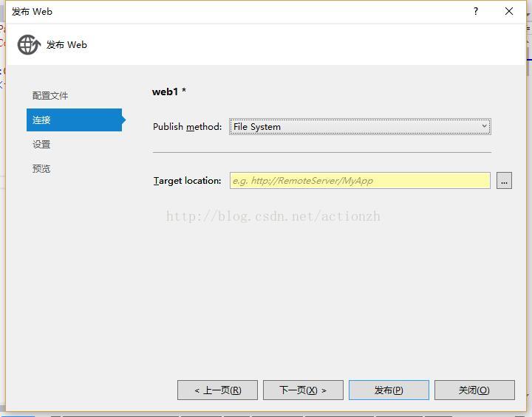
Task: Browse for target location with ellipsis button
Action: pyautogui.click(x=504, y=180)
